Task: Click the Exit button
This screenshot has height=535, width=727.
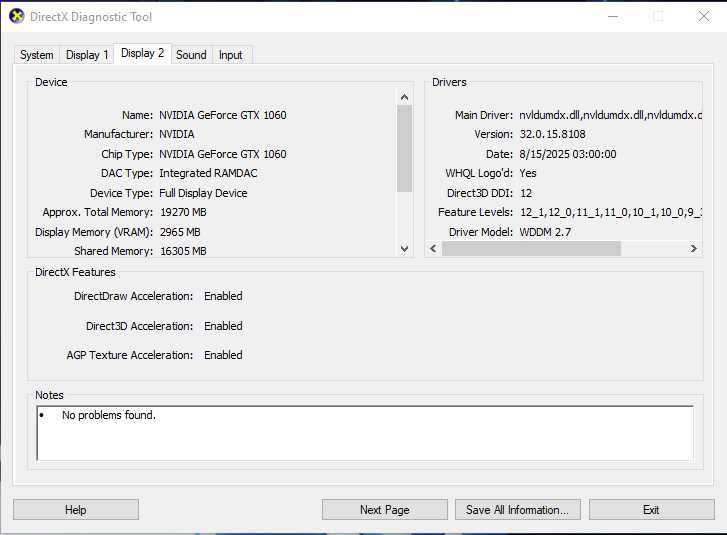Action: (x=651, y=510)
